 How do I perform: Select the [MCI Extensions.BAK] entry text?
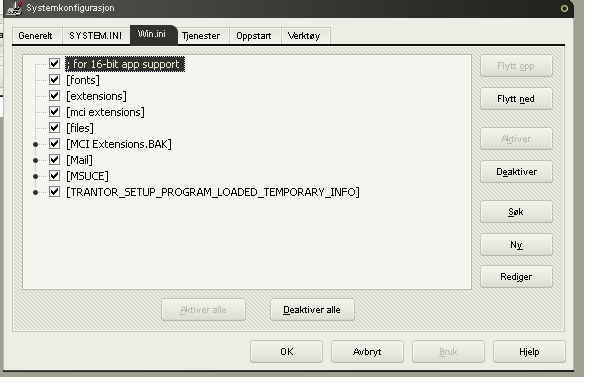119,144
